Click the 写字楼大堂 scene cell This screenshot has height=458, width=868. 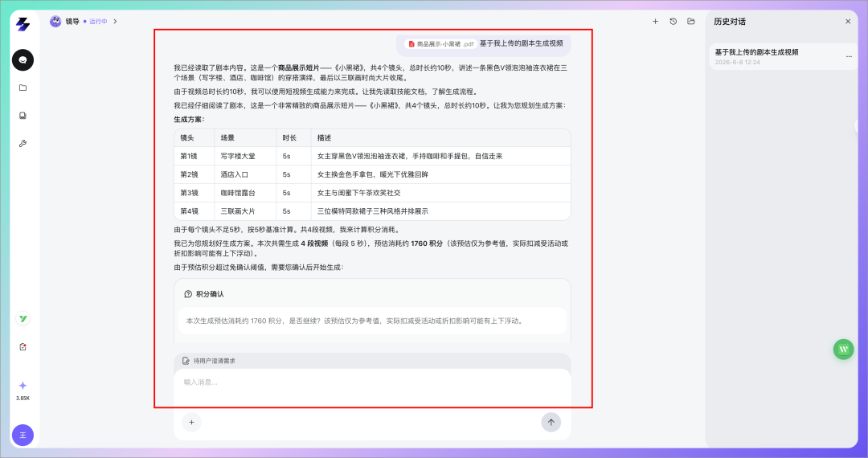pyautogui.click(x=245, y=156)
